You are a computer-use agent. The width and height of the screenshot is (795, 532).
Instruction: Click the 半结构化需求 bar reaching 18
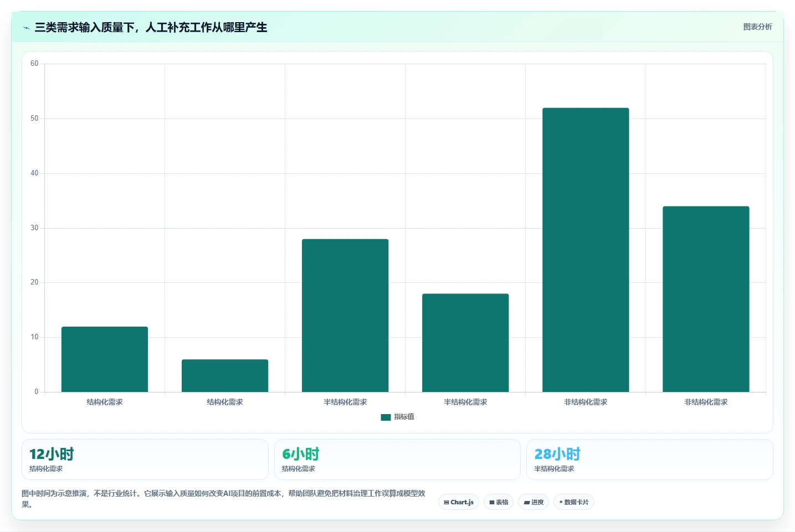pos(465,343)
